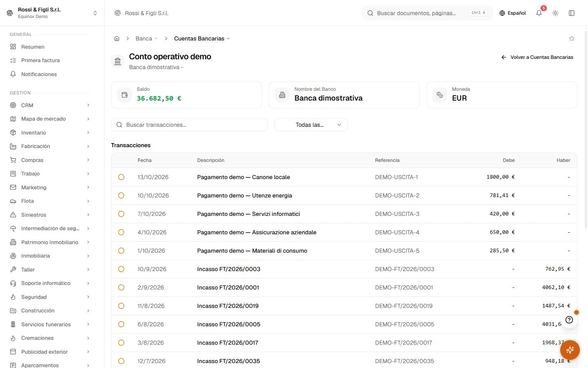The height and width of the screenshot is (368, 588).
Task: Click the coins icon in Moneda card
Action: click(440, 95)
